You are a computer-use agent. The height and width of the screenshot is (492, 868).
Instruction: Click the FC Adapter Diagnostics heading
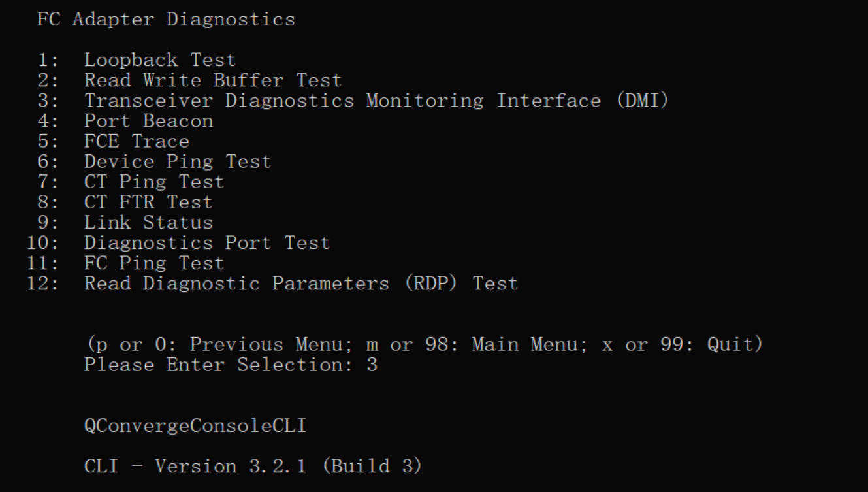pos(166,20)
